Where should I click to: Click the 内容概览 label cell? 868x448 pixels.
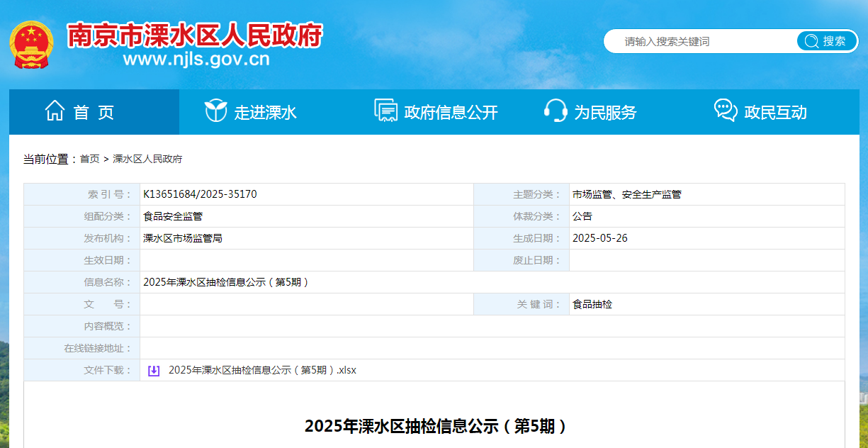[x=81, y=326]
